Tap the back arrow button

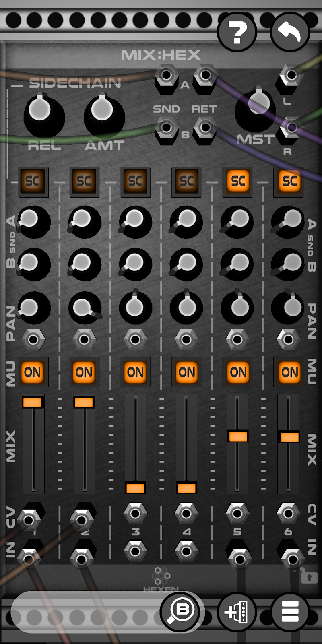pyautogui.click(x=290, y=32)
